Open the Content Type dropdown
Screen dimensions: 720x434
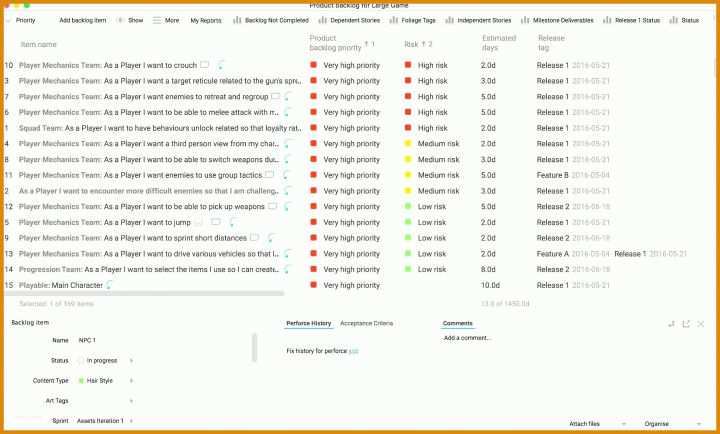click(131, 381)
